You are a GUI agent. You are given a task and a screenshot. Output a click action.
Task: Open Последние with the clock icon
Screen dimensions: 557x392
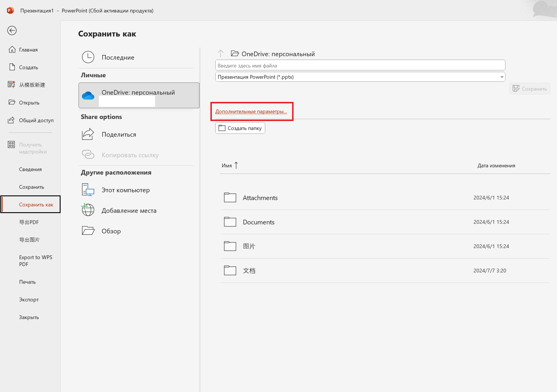point(88,57)
